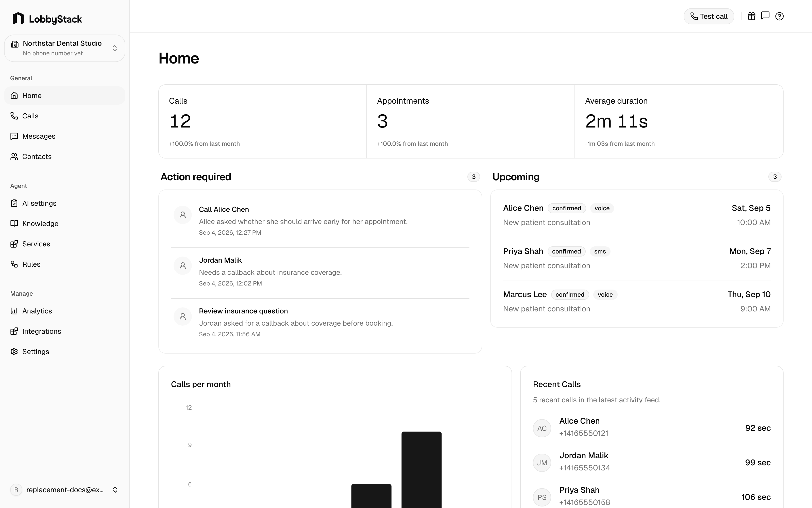812x508 pixels.
Task: Select the taller bar in Calls per month chart
Action: click(x=421, y=470)
